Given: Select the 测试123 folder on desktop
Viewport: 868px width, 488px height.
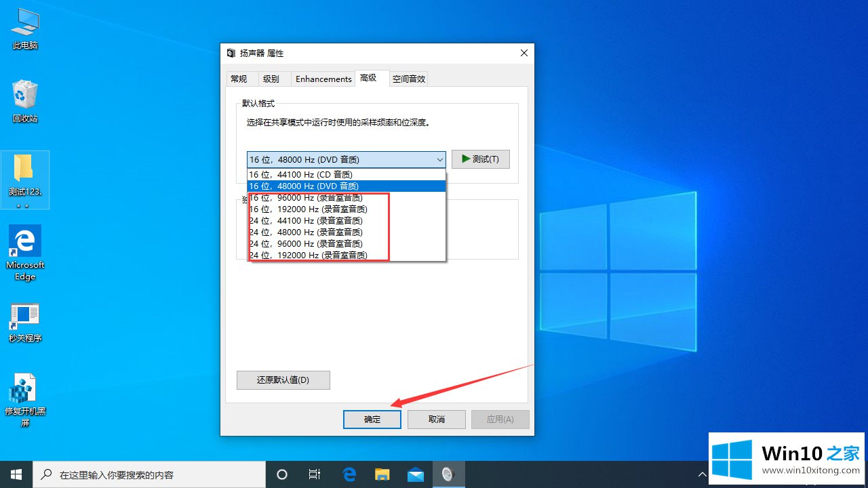Looking at the screenshot, I should 25,180.
